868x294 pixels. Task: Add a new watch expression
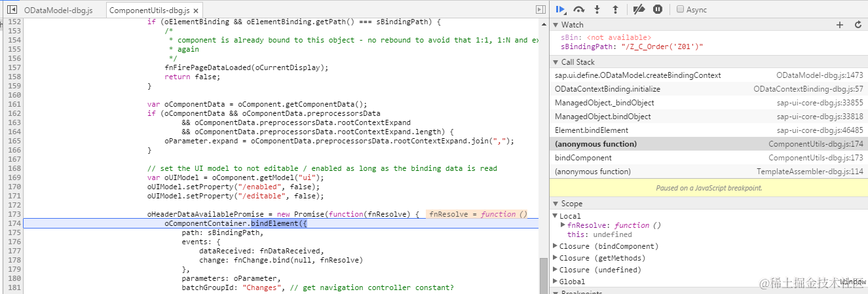[840, 25]
